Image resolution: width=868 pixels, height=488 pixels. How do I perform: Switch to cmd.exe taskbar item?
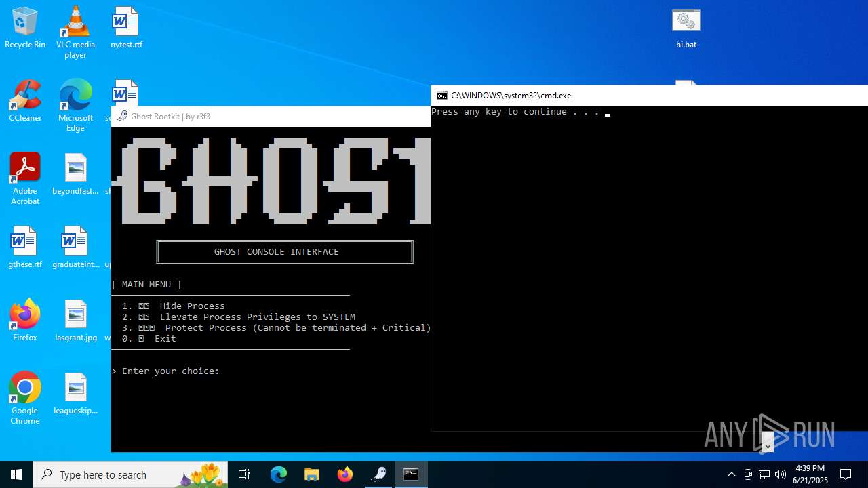coord(411,474)
